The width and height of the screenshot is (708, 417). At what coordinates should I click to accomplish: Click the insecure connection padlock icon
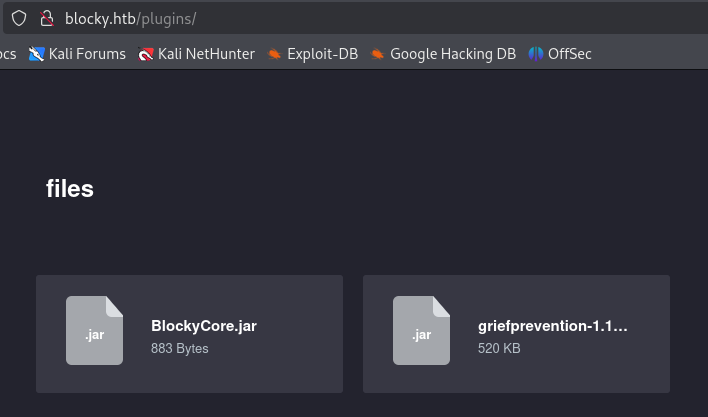[46, 18]
